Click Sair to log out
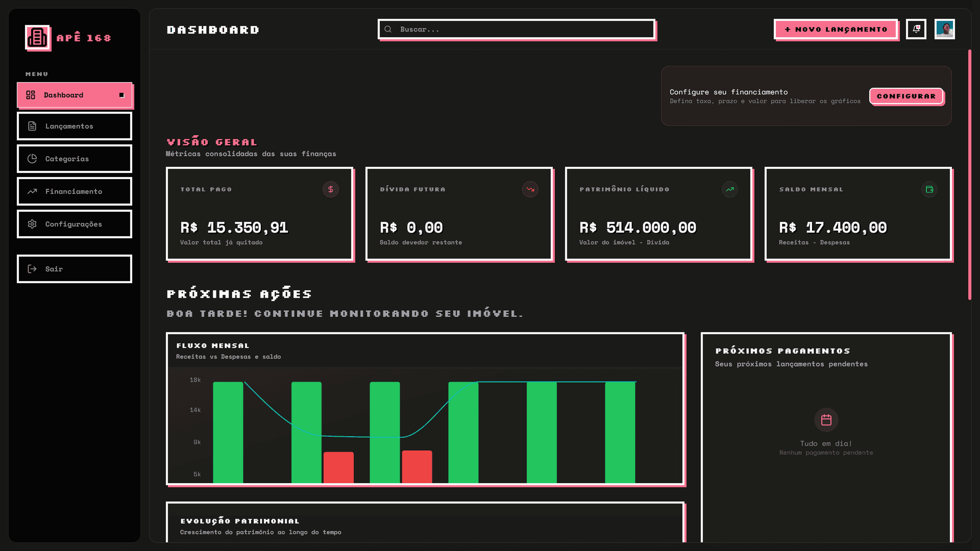The width and height of the screenshot is (980, 551). [x=75, y=269]
